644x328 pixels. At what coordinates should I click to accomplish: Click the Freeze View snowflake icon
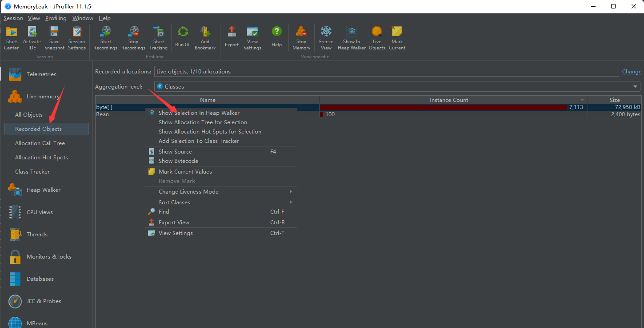click(326, 32)
